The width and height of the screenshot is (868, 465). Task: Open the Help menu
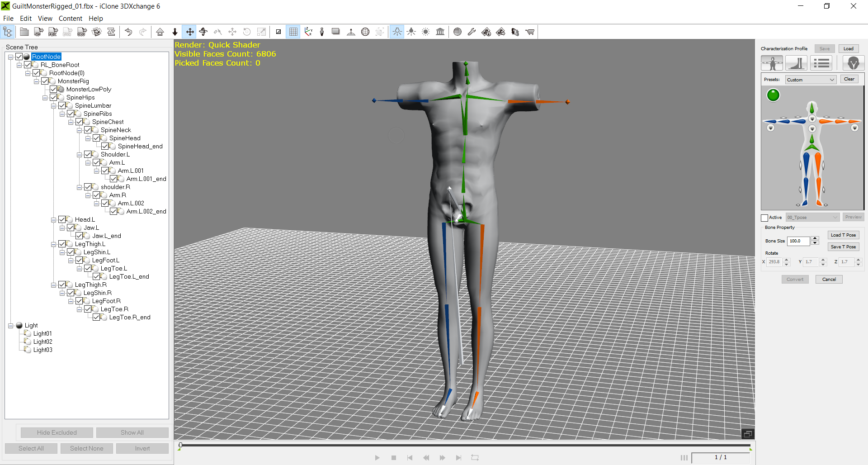95,19
